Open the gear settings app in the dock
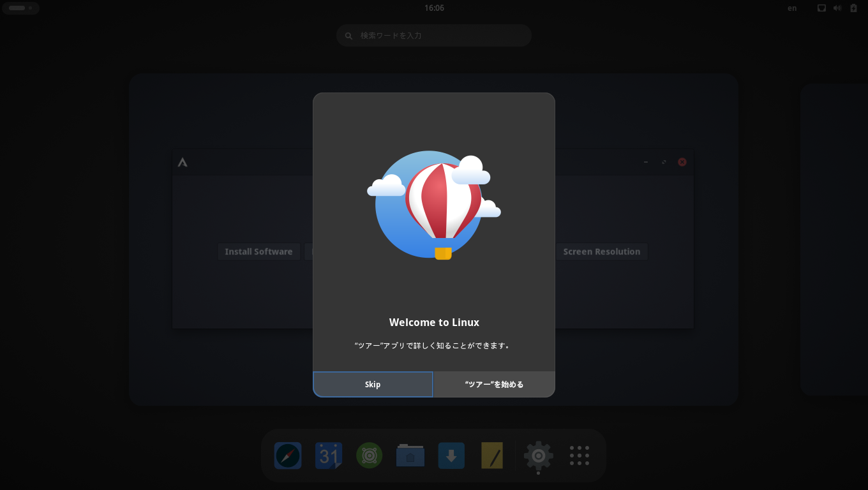868x490 pixels. 539,456
